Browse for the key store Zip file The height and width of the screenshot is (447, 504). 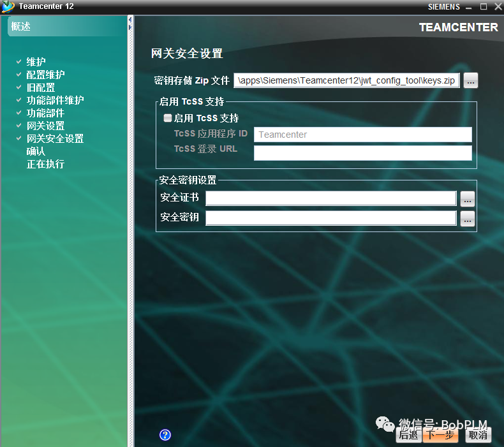coord(471,80)
